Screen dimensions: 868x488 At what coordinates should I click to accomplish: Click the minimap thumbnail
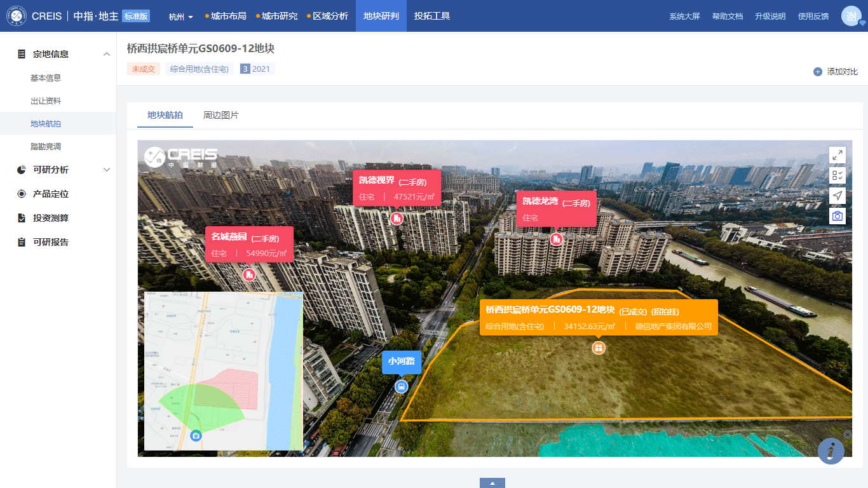click(x=224, y=371)
